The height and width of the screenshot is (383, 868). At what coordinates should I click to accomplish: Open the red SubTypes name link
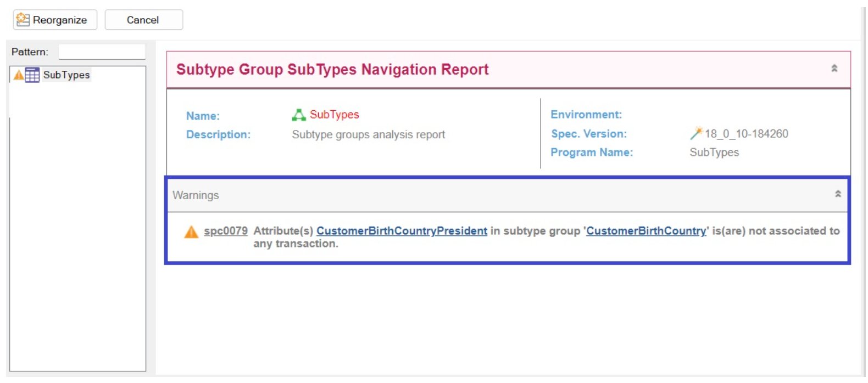(334, 115)
